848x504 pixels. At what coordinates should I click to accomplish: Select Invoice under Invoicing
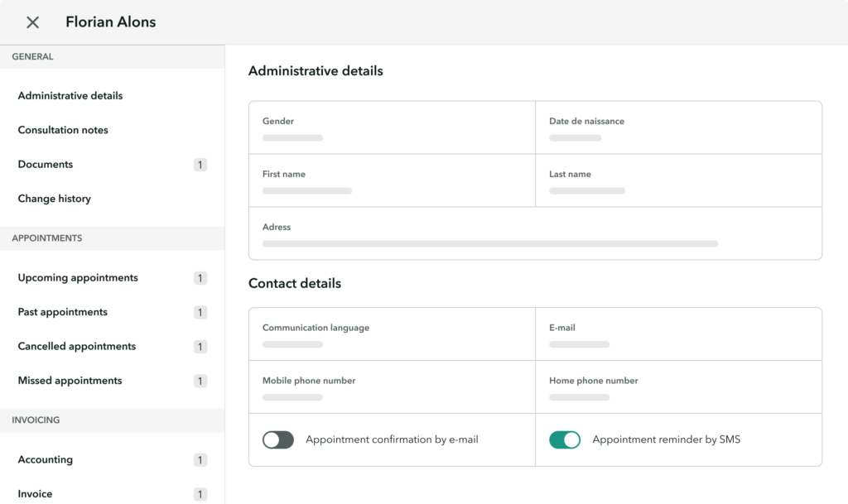click(x=34, y=493)
